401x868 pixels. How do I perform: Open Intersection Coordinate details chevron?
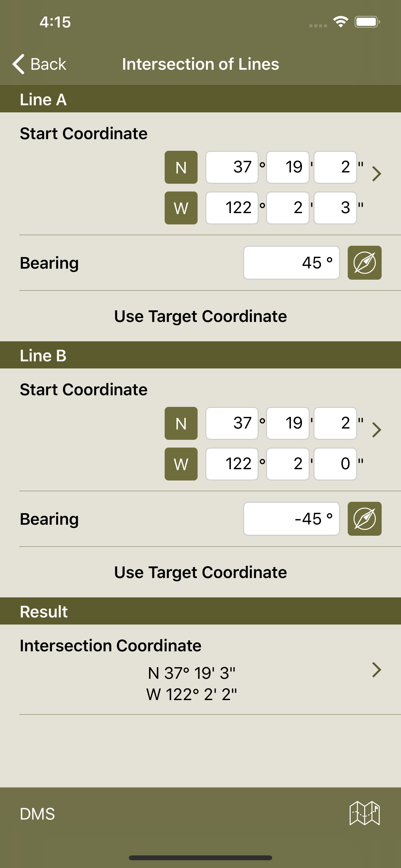tap(376, 670)
